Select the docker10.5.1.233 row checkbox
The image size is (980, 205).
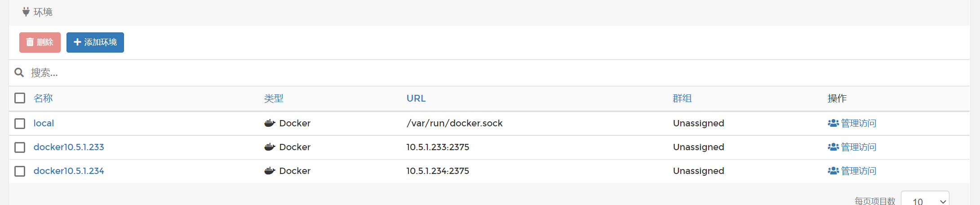[x=20, y=147]
